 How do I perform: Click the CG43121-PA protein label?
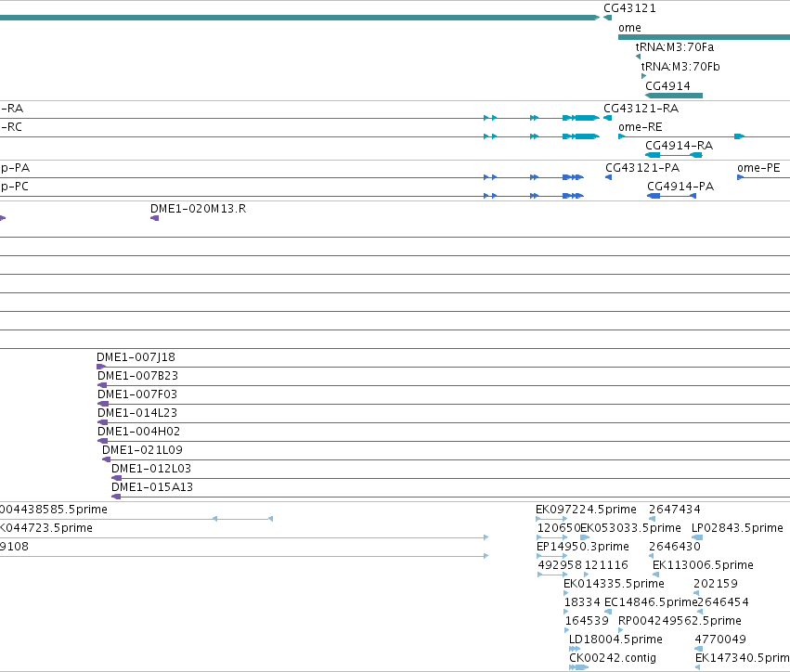coord(642,168)
